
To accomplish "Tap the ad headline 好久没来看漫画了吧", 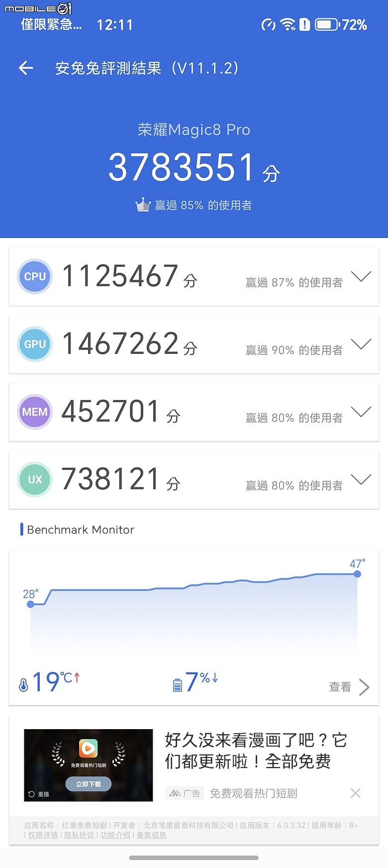I will 256,751.
